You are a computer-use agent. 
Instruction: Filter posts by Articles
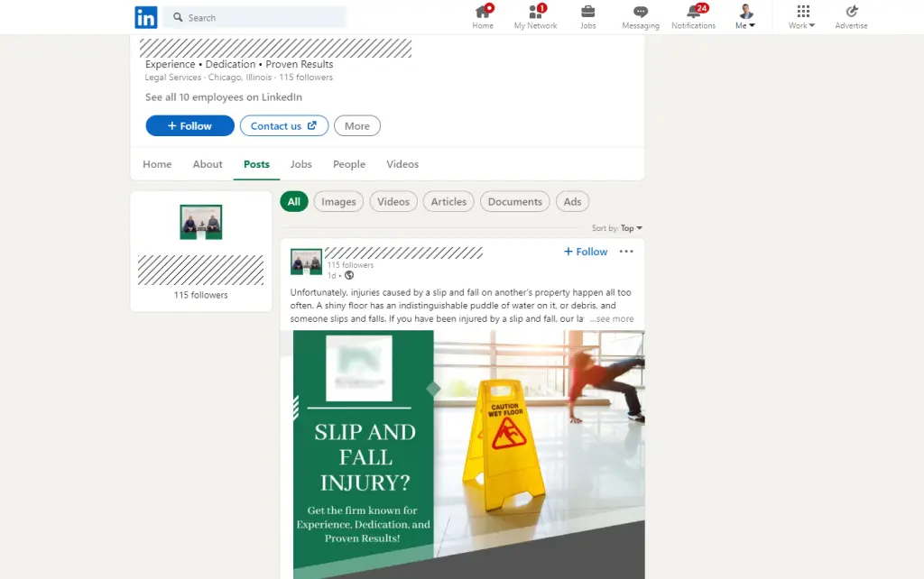pos(448,201)
